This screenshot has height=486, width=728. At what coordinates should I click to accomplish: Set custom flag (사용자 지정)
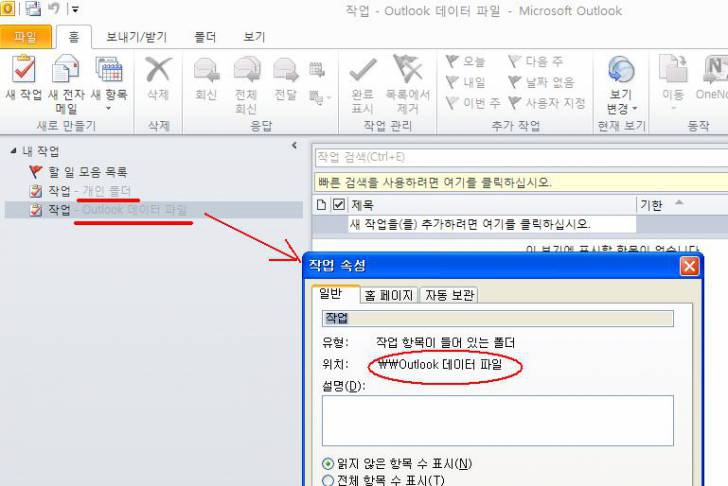pyautogui.click(x=547, y=103)
